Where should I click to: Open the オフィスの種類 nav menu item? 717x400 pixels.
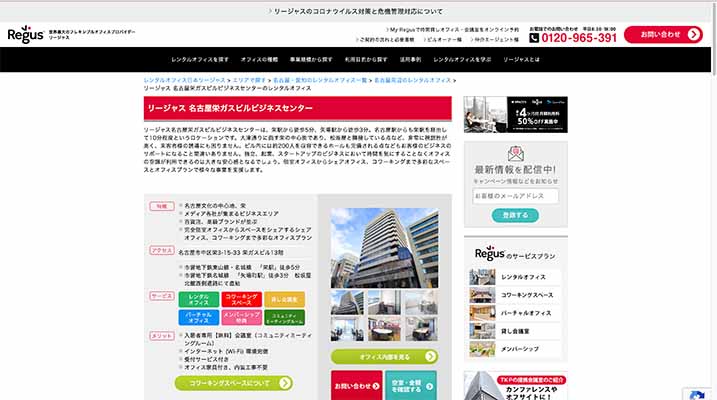259,59
